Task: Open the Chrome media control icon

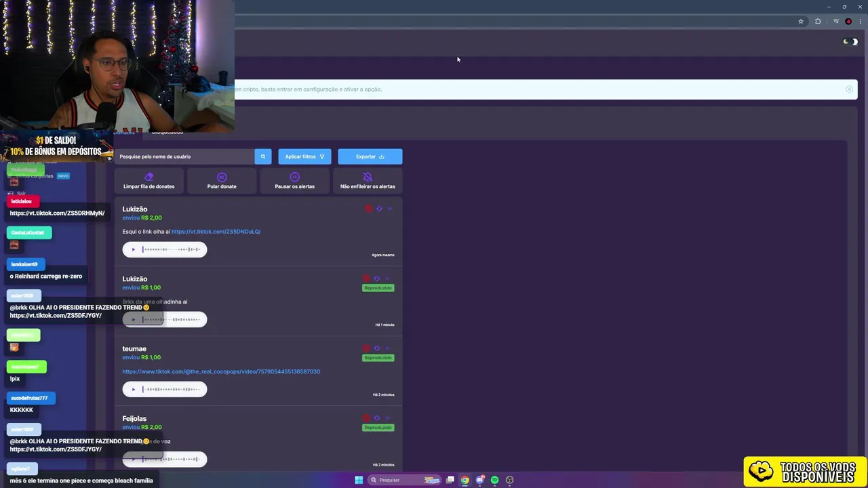Action: pyautogui.click(x=836, y=22)
